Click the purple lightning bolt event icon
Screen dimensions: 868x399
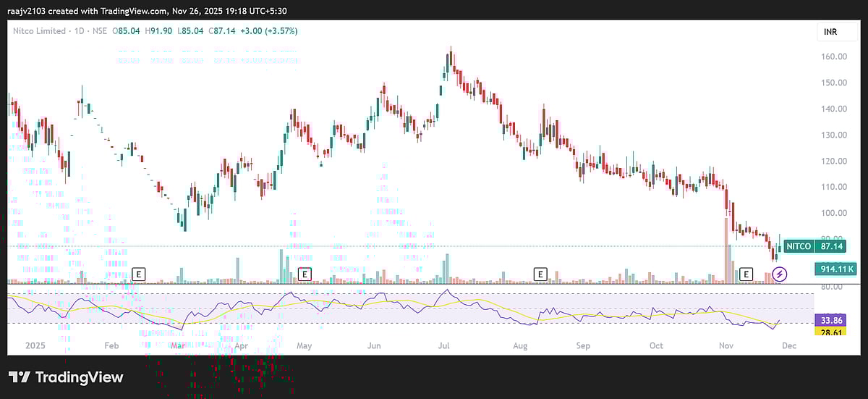click(780, 274)
